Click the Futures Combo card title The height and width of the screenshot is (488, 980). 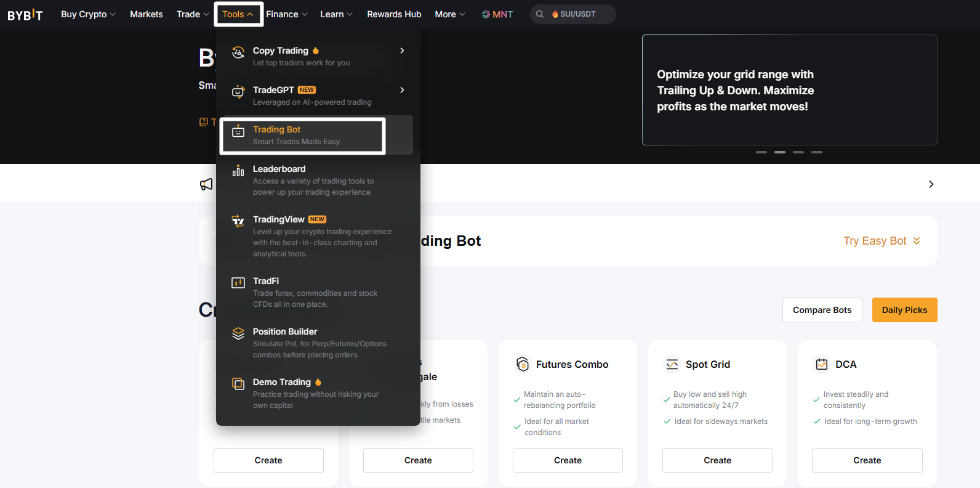click(x=572, y=364)
